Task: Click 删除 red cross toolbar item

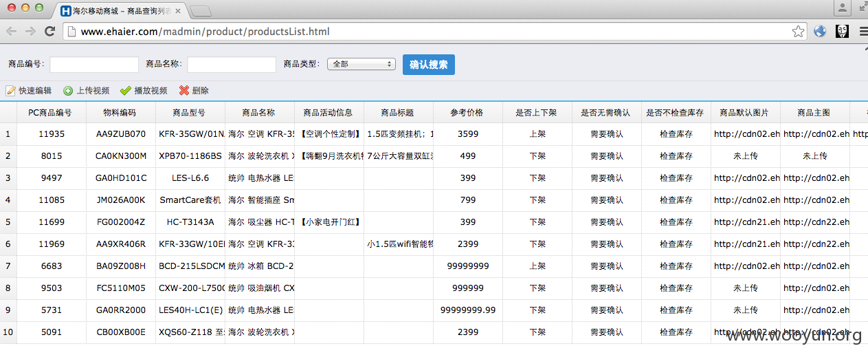Action: pos(194,91)
